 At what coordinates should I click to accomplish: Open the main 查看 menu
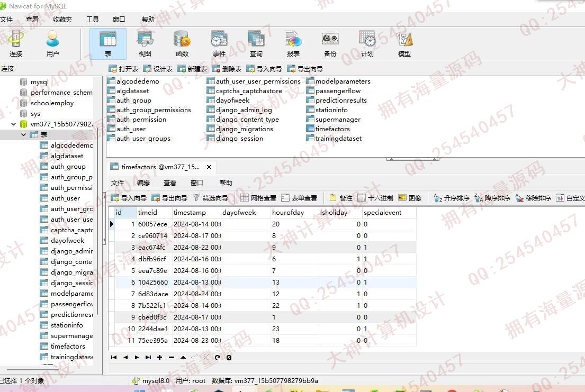[x=32, y=20]
